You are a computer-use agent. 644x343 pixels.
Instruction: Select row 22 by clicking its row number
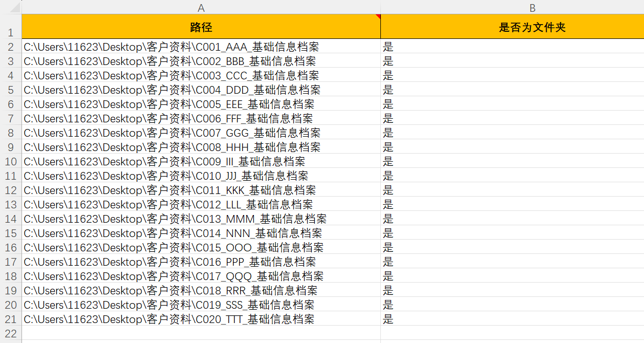[10, 333]
